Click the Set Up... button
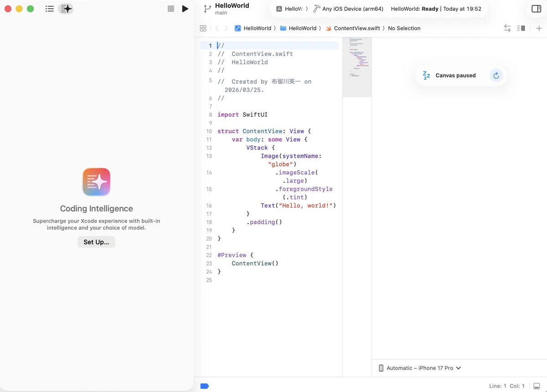 [x=96, y=242]
